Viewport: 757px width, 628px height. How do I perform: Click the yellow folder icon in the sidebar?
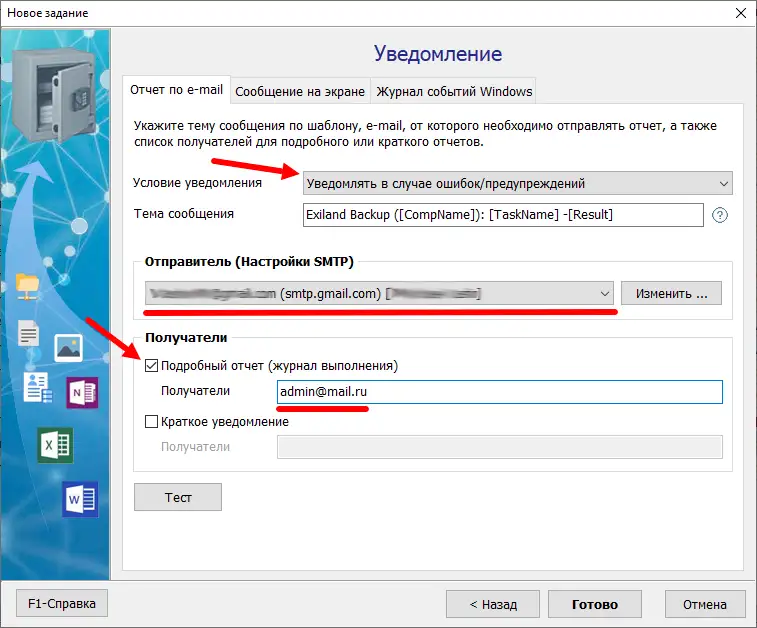pos(29,284)
